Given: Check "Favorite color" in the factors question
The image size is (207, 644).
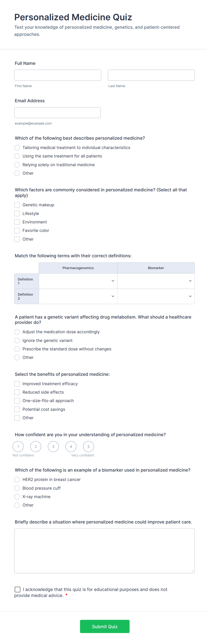Looking at the screenshot, I should [x=17, y=230].
